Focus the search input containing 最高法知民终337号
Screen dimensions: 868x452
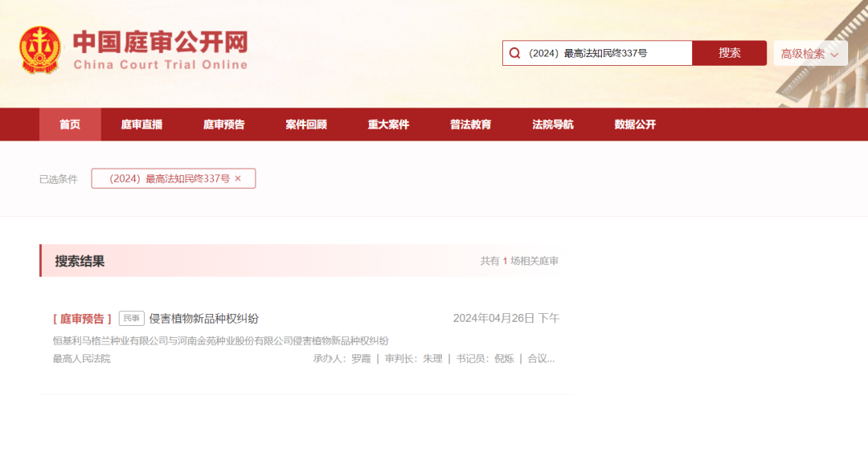596,53
